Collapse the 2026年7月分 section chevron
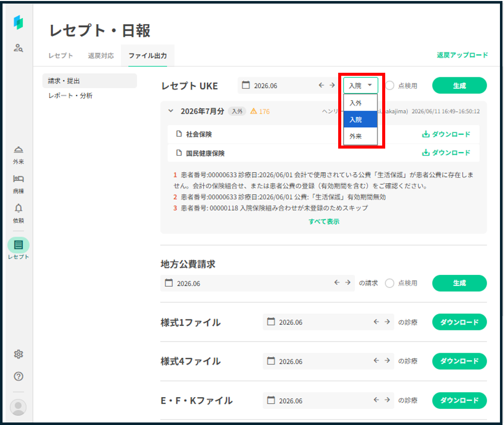Screen dimensions: 504x425 pos(171,111)
